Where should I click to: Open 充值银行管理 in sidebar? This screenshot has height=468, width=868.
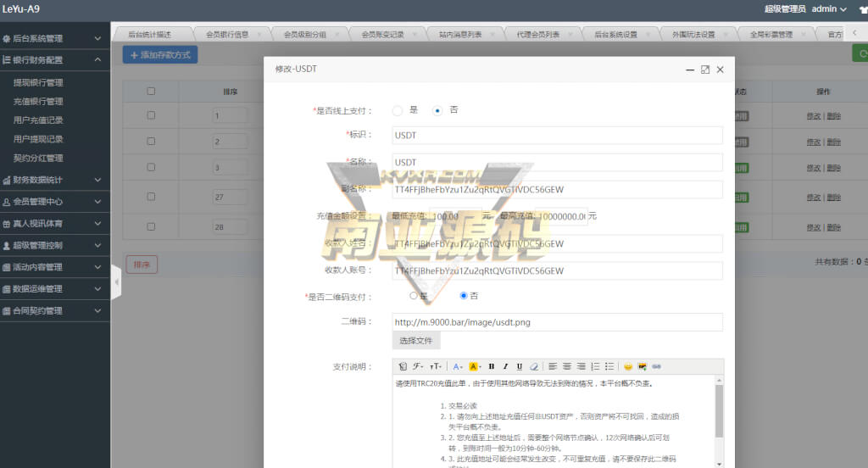point(38,102)
